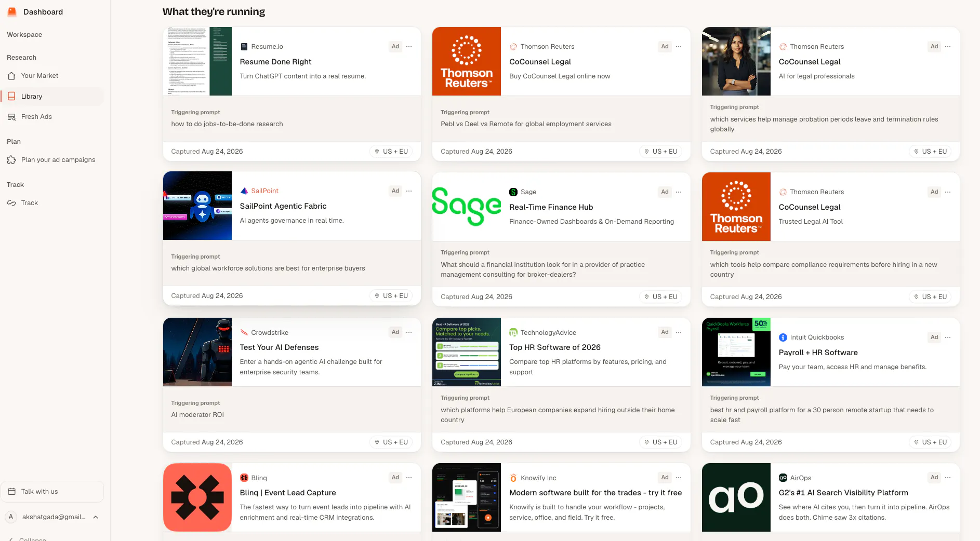Go to Fresh Ads section
980x541 pixels.
(36, 117)
